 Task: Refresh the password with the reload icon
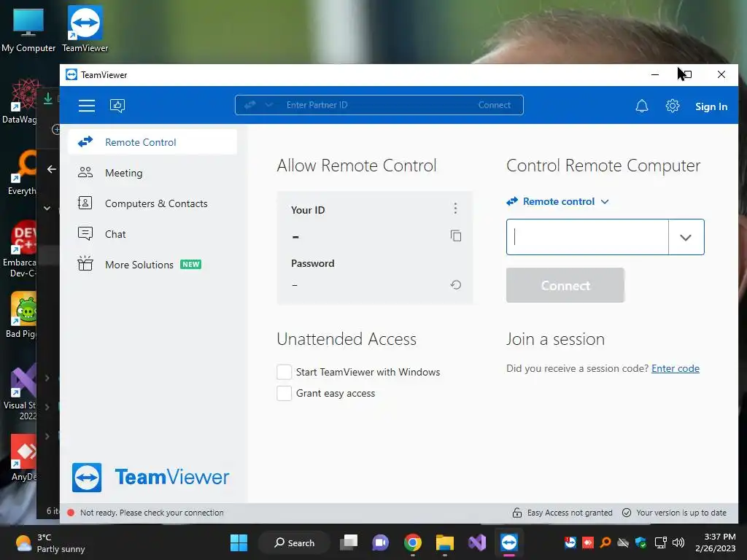click(x=455, y=285)
